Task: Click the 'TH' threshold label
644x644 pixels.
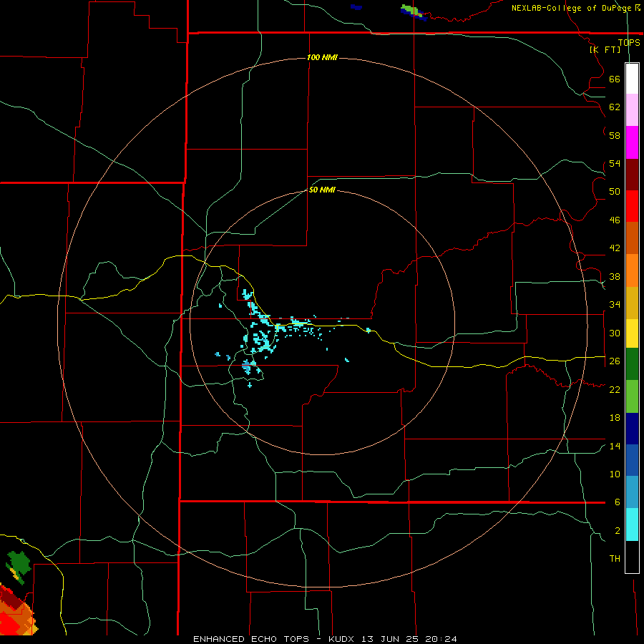Action: coord(615,559)
